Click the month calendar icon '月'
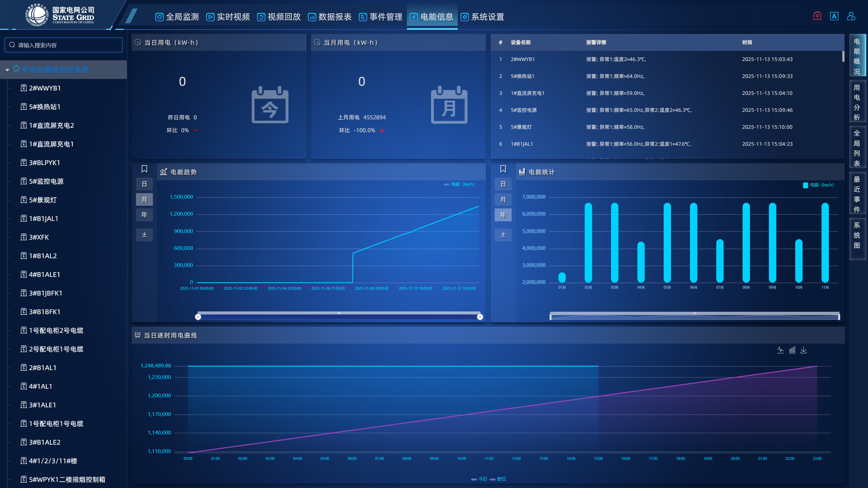The image size is (868, 488). click(449, 105)
